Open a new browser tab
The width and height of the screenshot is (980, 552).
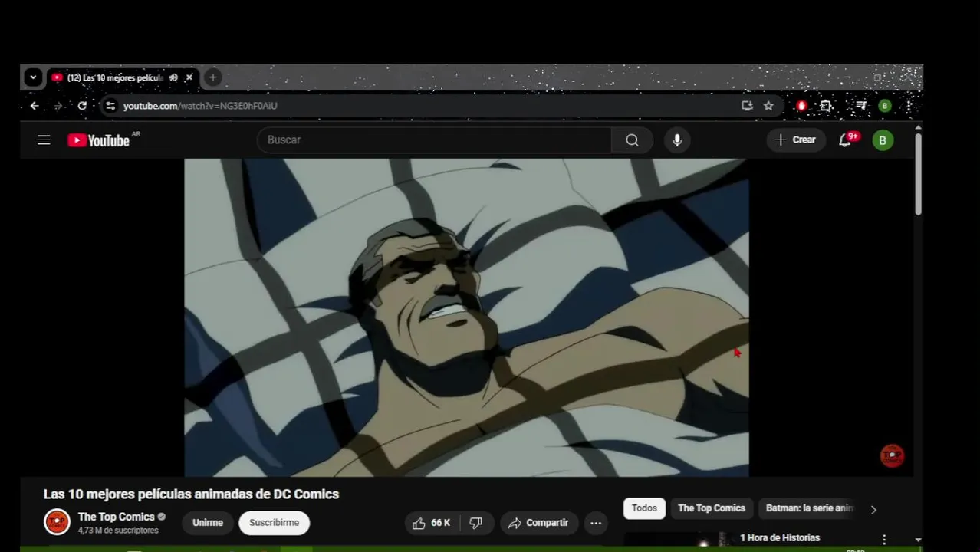tap(212, 77)
